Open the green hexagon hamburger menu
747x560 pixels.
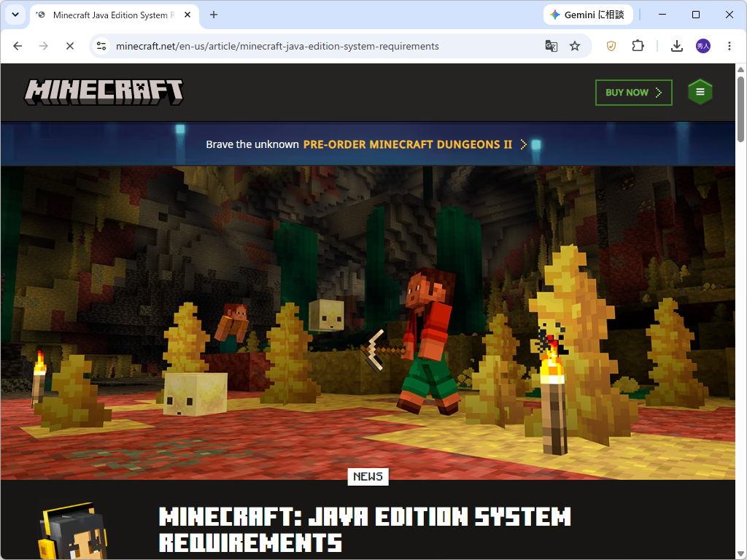[x=700, y=92]
